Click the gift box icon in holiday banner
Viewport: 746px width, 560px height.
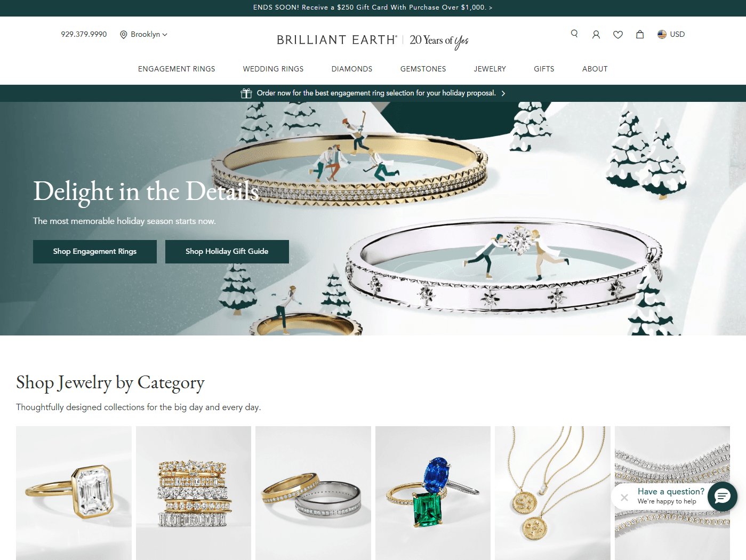(x=246, y=93)
